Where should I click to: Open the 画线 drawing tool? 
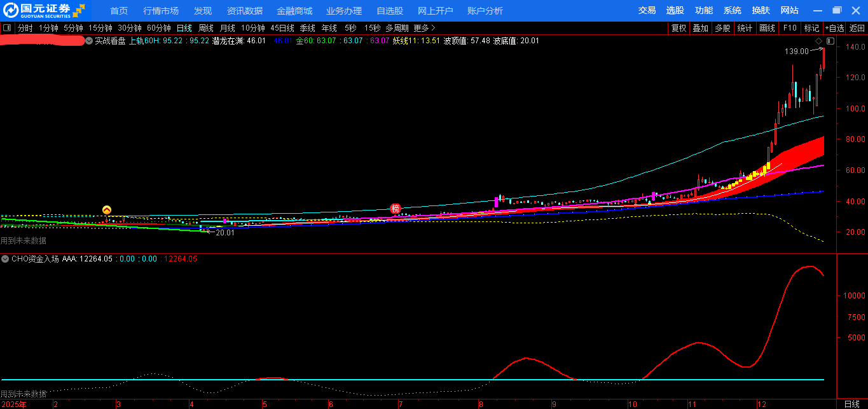[768, 28]
